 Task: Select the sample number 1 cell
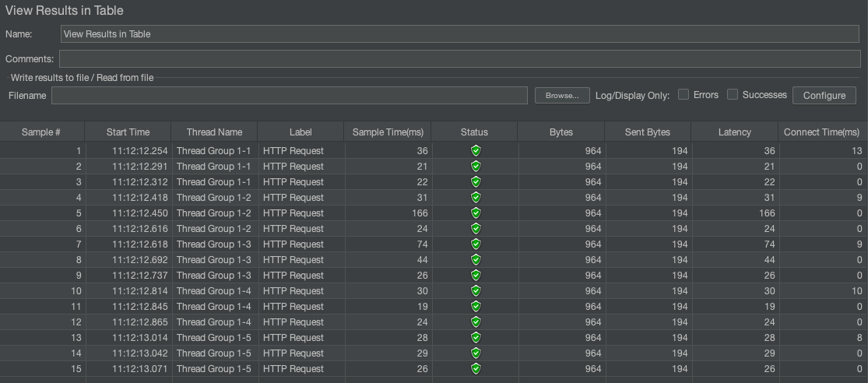43,150
